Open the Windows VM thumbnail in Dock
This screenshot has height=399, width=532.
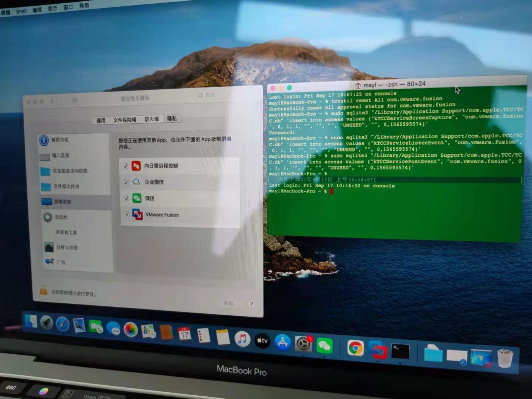click(x=481, y=357)
